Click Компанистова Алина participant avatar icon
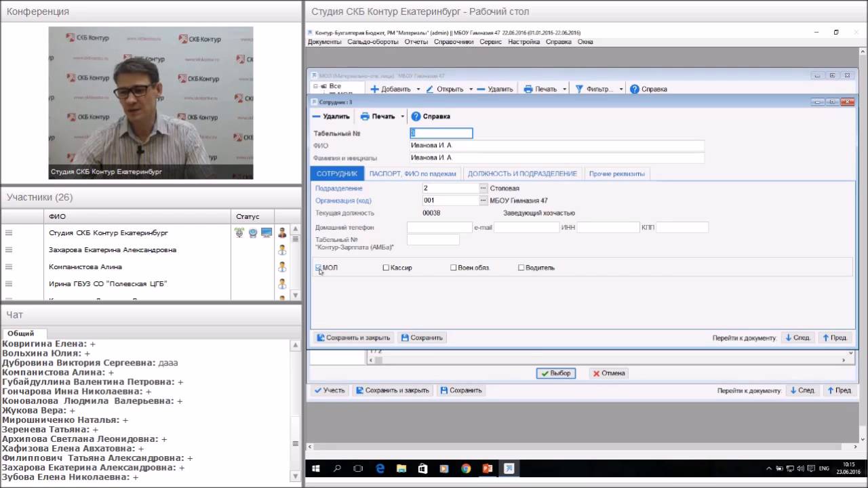 (282, 267)
